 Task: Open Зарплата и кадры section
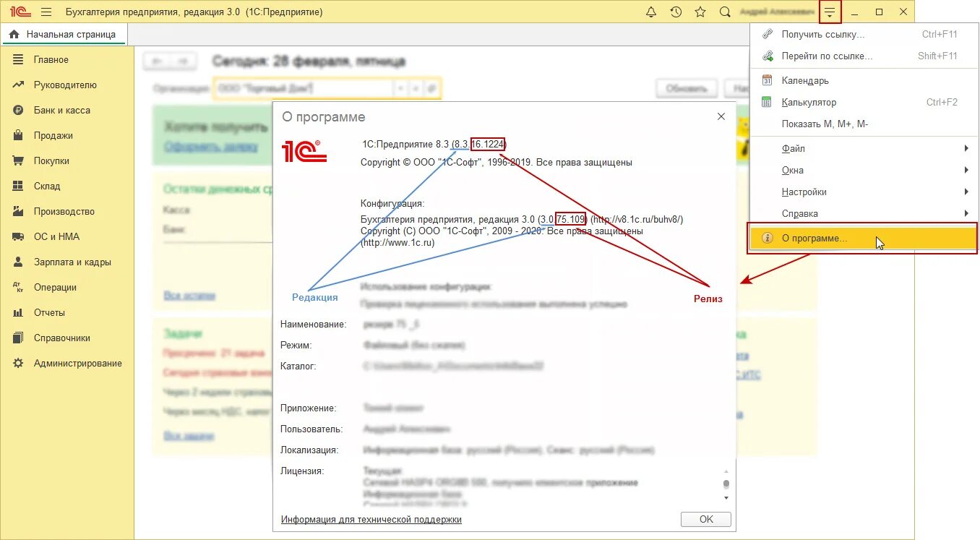click(72, 262)
